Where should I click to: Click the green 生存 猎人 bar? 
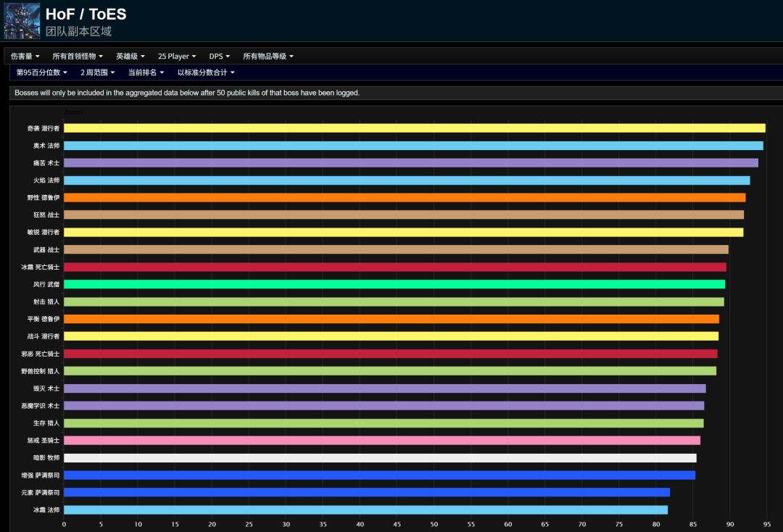(384, 423)
